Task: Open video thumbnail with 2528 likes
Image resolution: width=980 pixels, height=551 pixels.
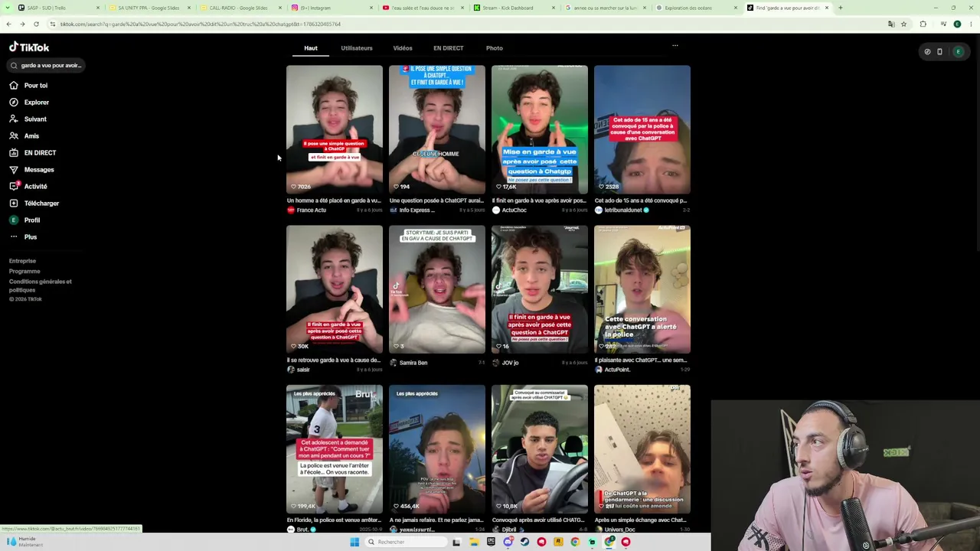Action: [x=642, y=129]
